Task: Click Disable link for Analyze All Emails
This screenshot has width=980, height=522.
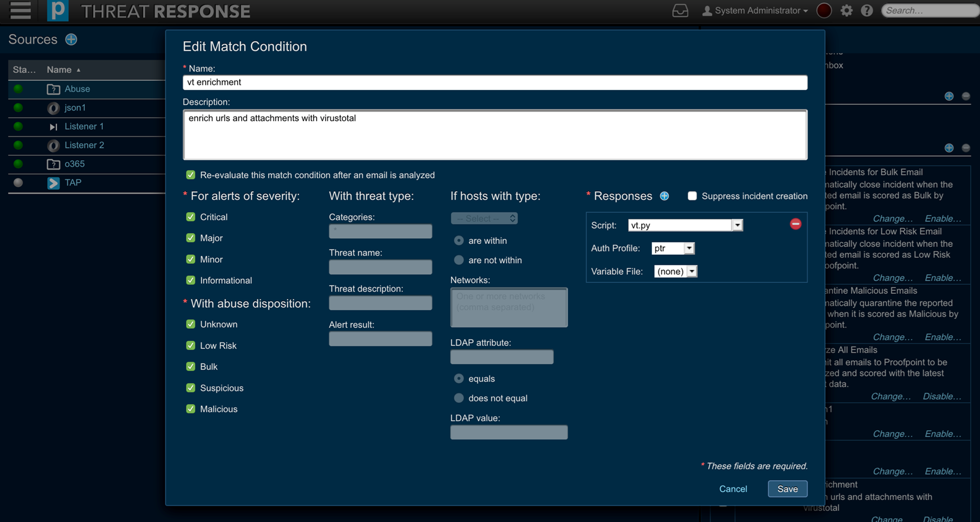Action: 942,396
